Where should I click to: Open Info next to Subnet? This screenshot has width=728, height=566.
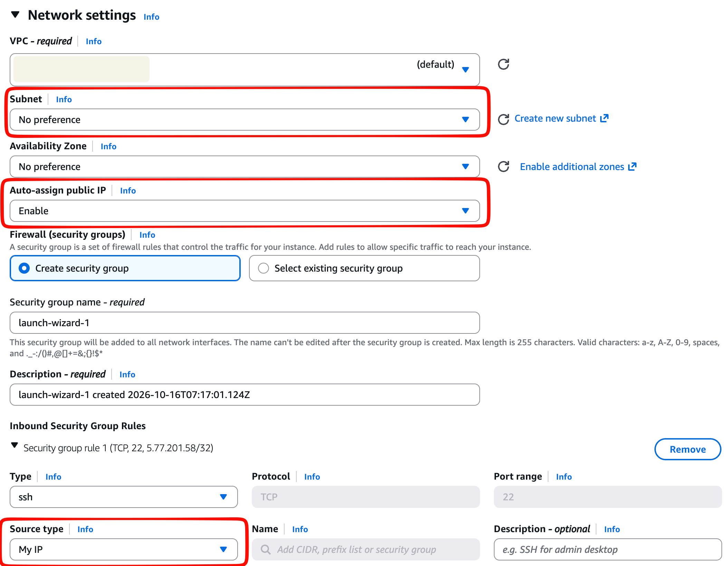(64, 100)
